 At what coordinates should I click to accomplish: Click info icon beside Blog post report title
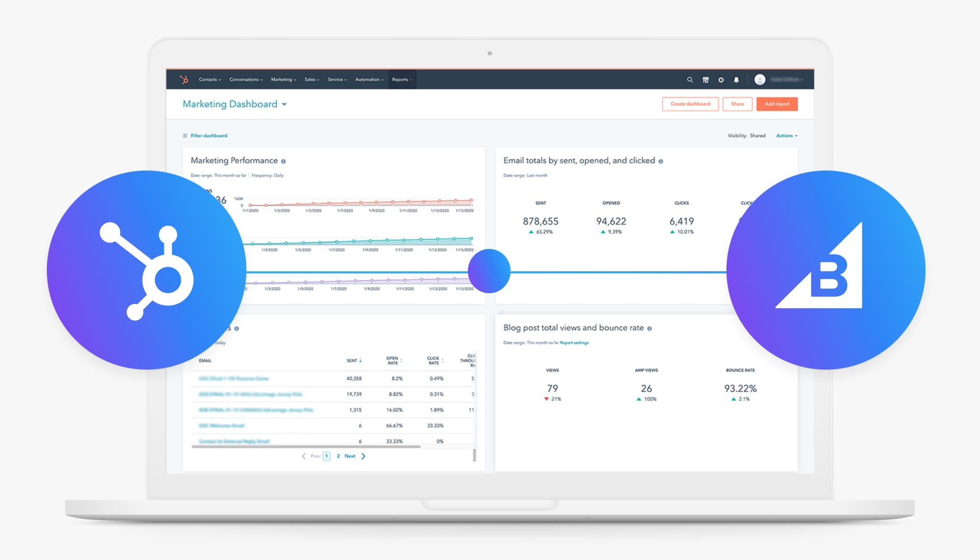(x=650, y=328)
